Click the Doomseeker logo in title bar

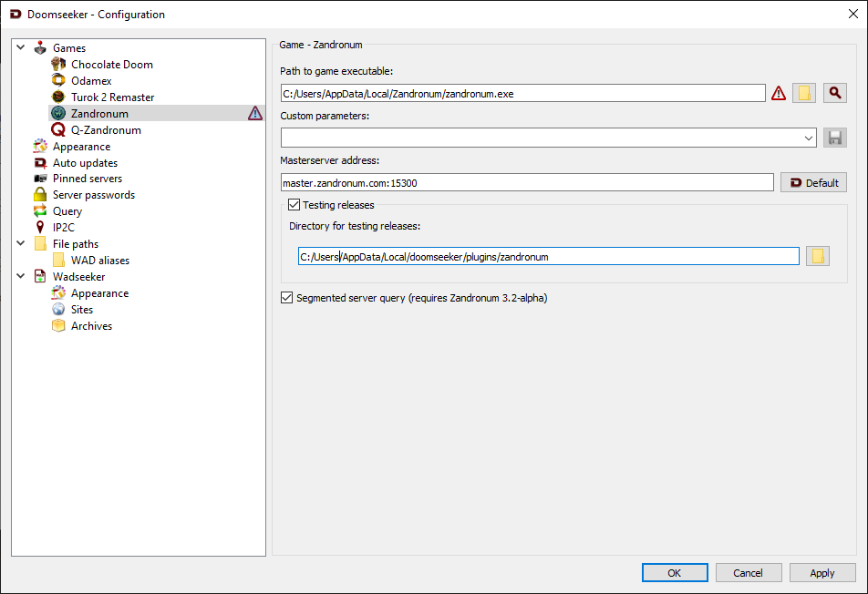tap(16, 15)
